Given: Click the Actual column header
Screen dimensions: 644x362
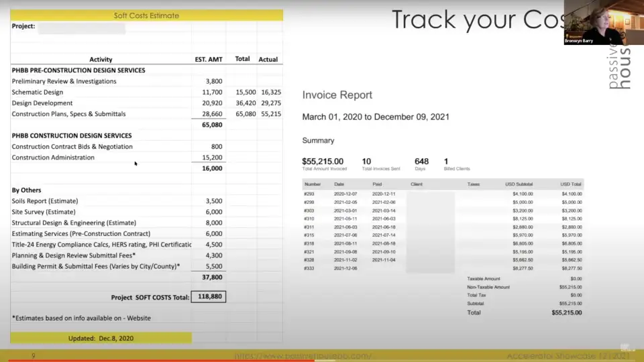Looking at the screenshot, I should pyautogui.click(x=268, y=59).
